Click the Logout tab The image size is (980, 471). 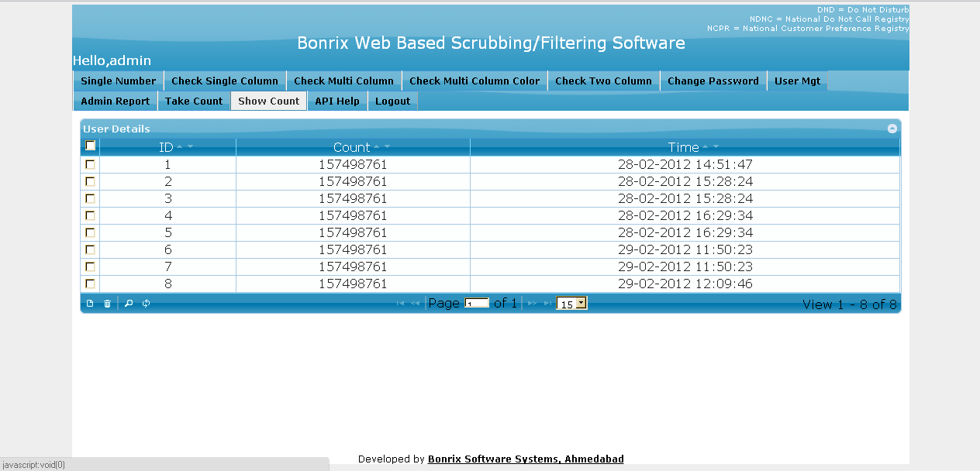coord(392,101)
